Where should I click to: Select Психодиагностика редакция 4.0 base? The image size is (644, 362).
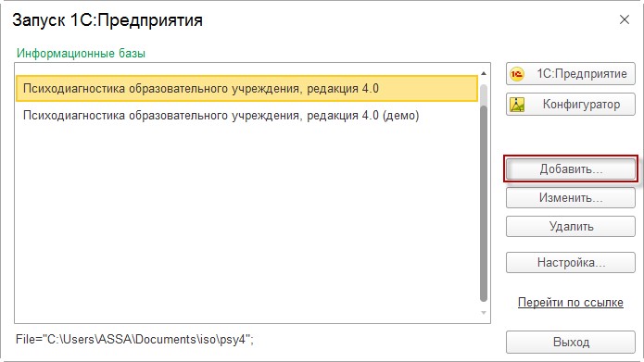[246, 88]
